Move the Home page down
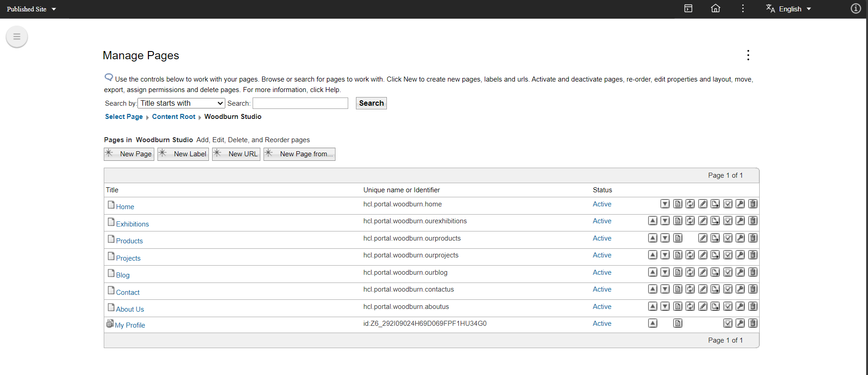This screenshot has width=868, height=375. pos(665,204)
